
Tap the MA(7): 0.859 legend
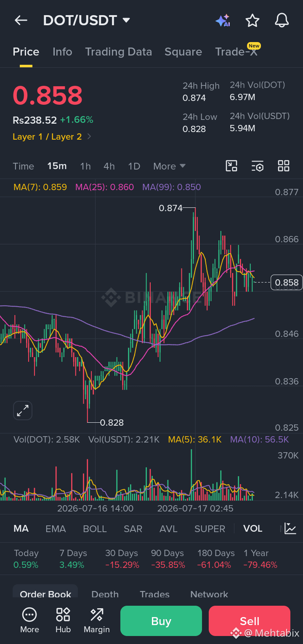coord(40,187)
